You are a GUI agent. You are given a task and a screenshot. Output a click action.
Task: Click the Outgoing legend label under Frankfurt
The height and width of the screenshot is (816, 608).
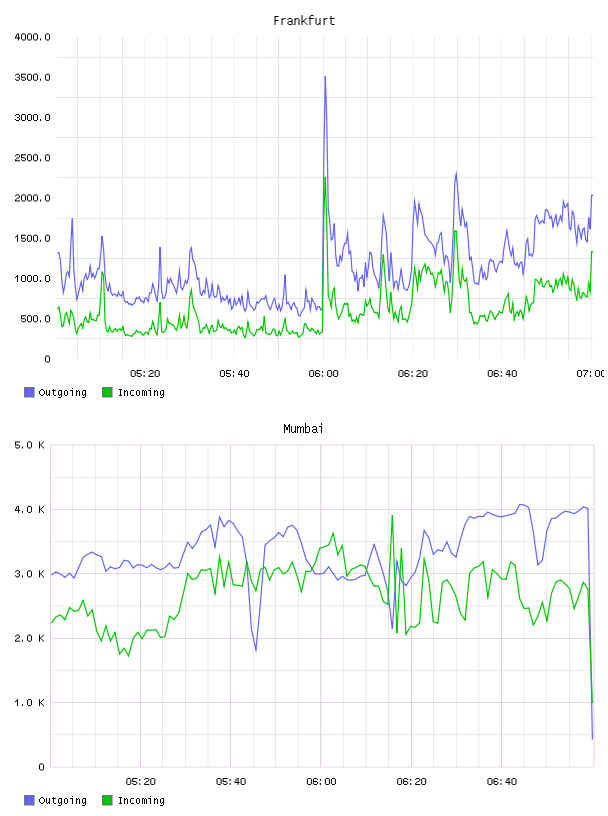click(x=62, y=393)
